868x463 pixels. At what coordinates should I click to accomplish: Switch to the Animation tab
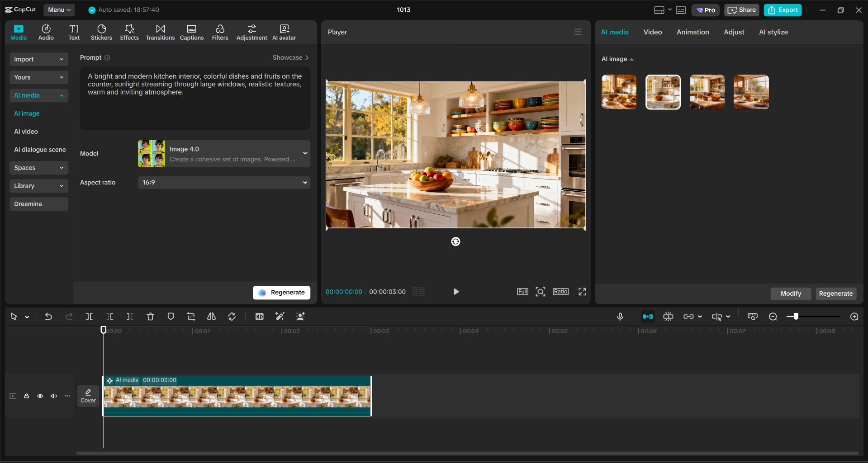click(x=693, y=32)
